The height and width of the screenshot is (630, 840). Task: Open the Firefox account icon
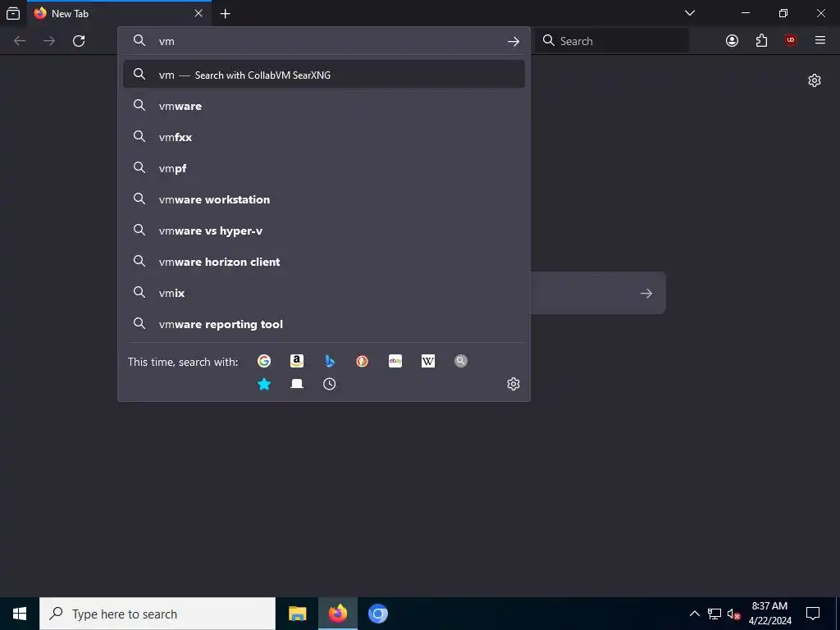click(732, 41)
